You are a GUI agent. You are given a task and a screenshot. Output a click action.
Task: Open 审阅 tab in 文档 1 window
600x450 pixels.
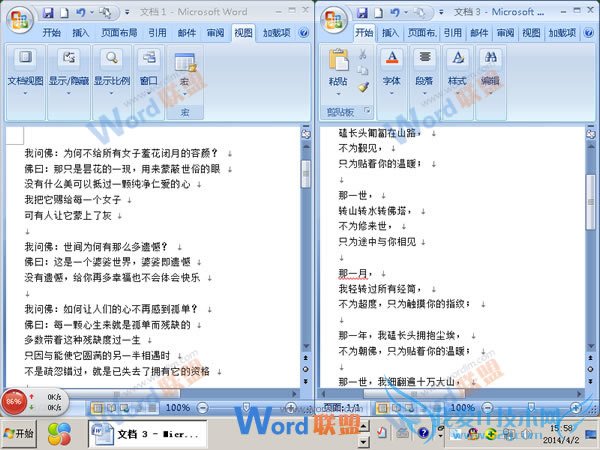click(x=215, y=33)
